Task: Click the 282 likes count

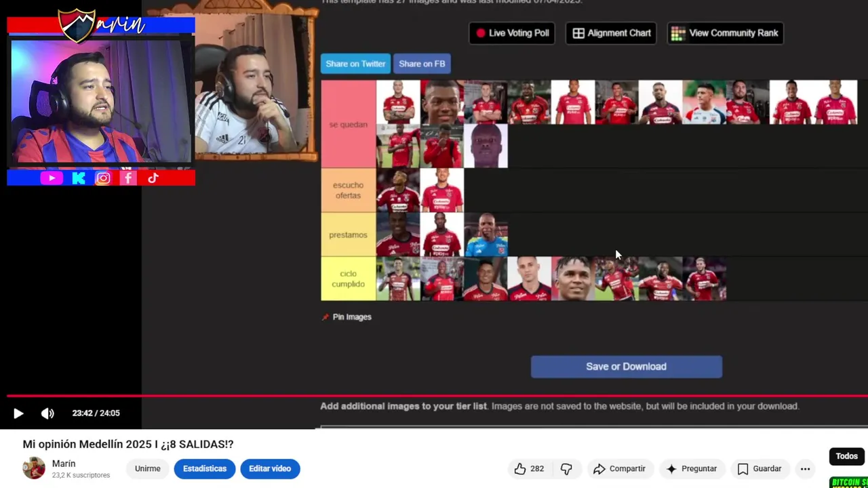Action: (x=537, y=469)
